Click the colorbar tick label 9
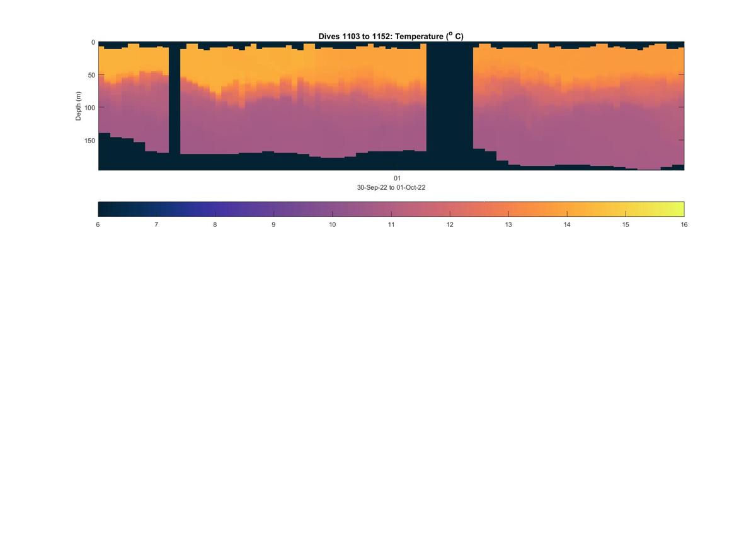 coord(273,224)
